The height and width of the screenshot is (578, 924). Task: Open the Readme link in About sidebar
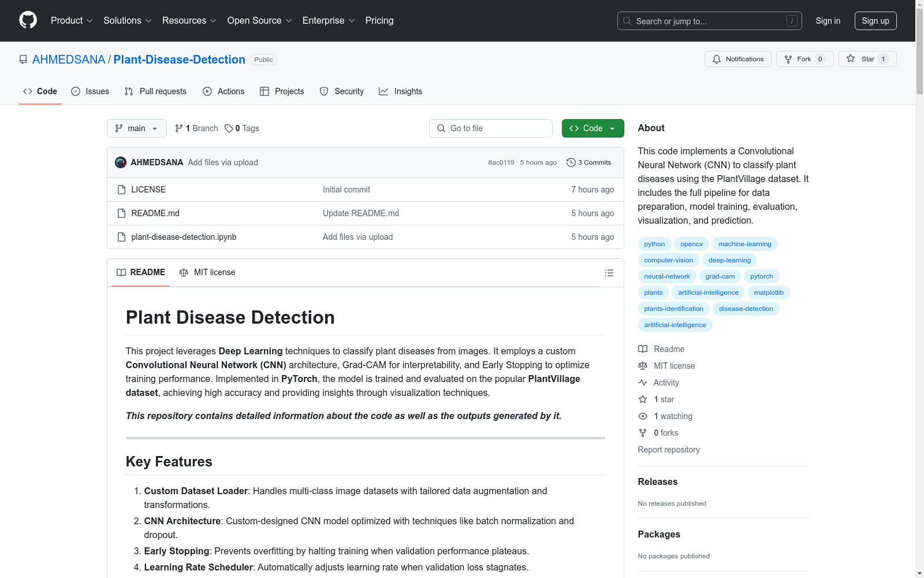click(661, 349)
